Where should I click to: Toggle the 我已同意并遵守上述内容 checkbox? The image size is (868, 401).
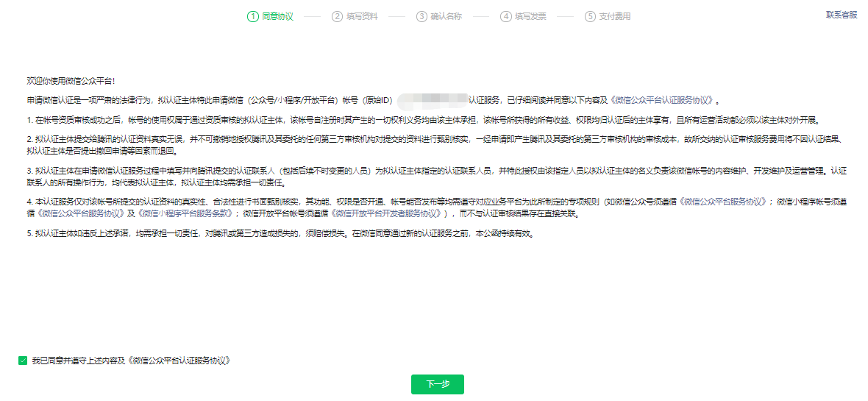[23, 361]
